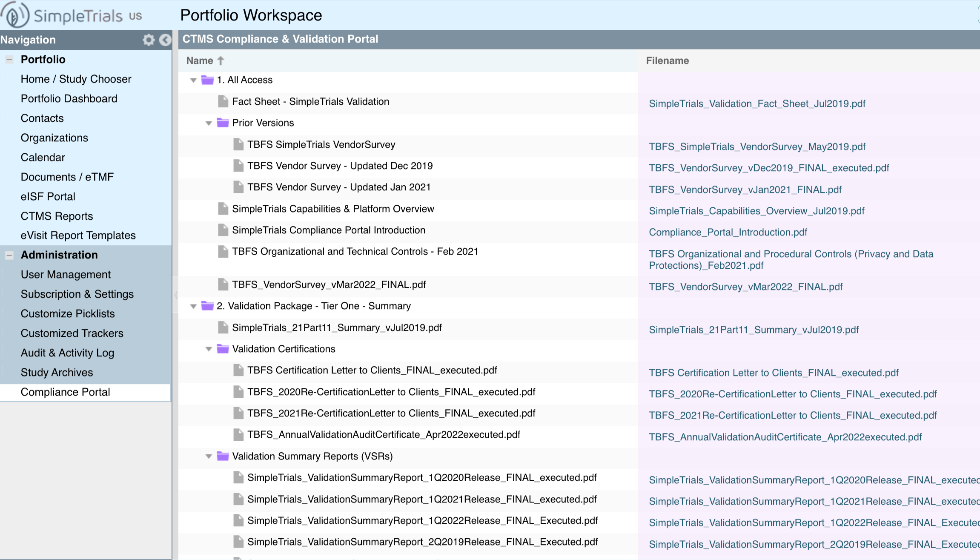Open CTMS Reports
This screenshot has width=980, height=560.
[57, 216]
